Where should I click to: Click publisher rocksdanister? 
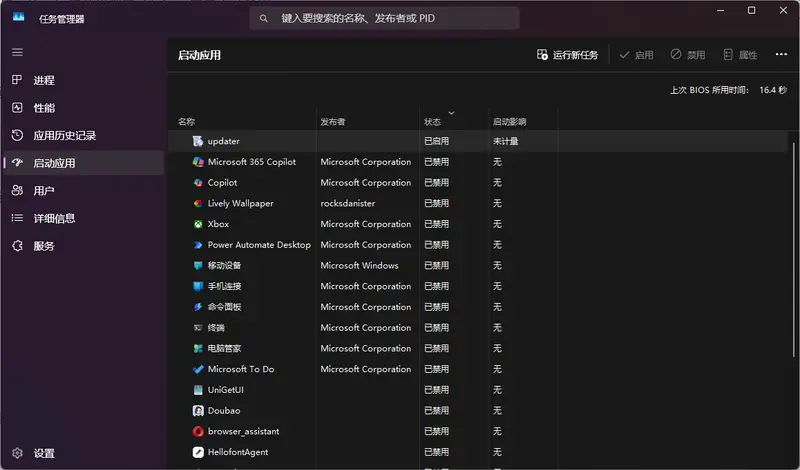click(347, 203)
